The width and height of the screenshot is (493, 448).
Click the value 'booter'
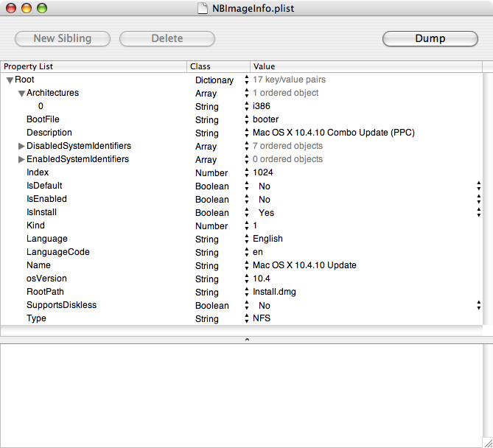pyautogui.click(x=266, y=119)
